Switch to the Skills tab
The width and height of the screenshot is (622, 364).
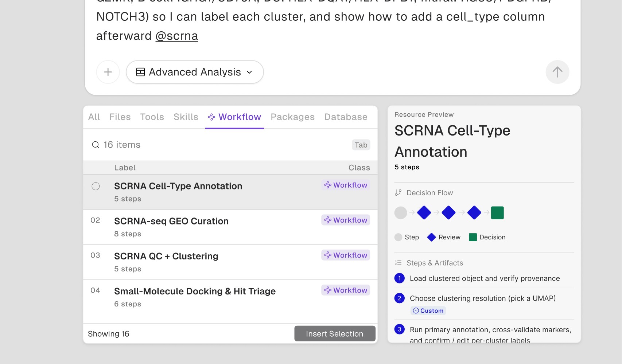tap(186, 117)
